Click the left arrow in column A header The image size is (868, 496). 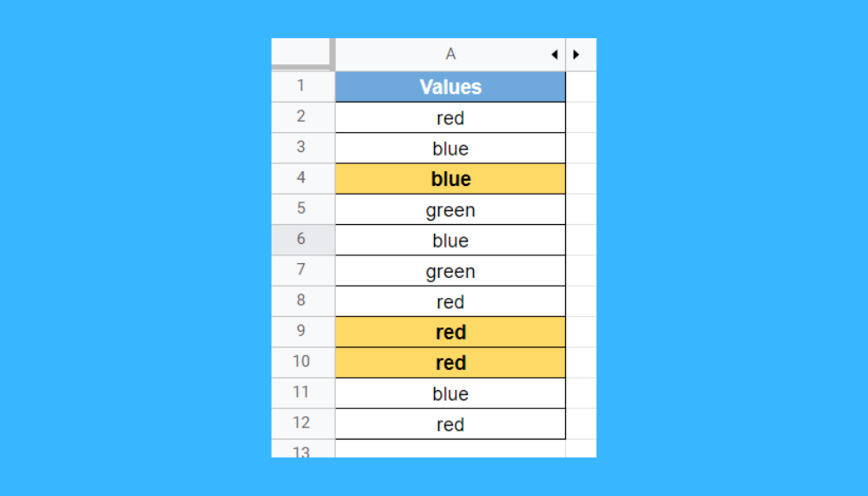click(554, 55)
